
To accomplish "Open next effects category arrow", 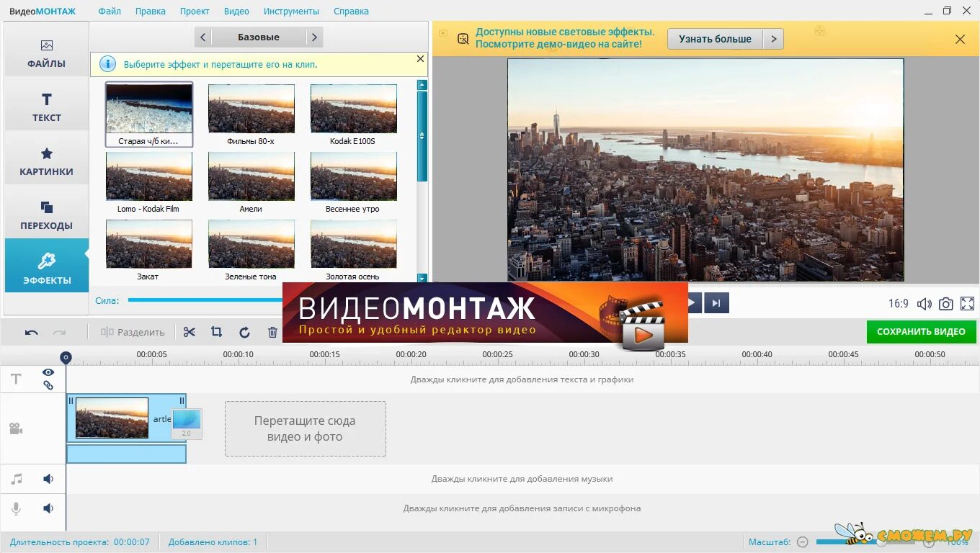I will (x=315, y=37).
